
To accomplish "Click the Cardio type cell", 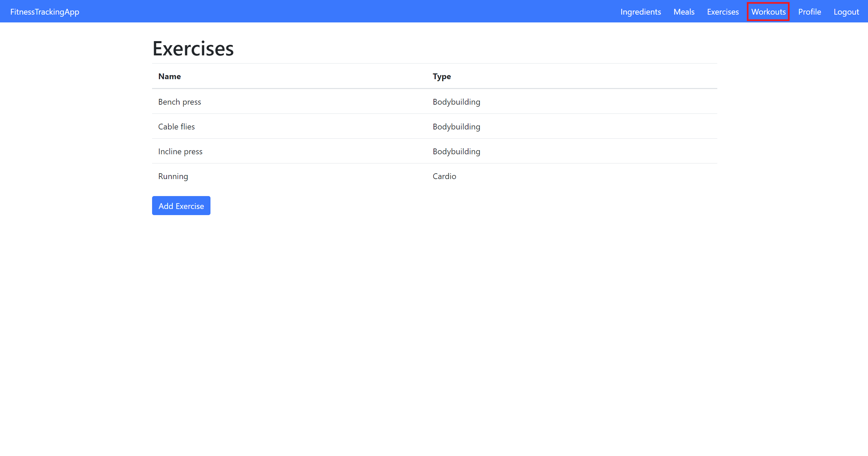I will point(444,176).
